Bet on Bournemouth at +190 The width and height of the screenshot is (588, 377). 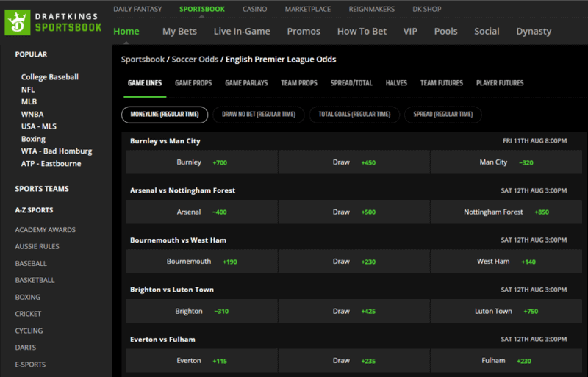[x=201, y=262]
